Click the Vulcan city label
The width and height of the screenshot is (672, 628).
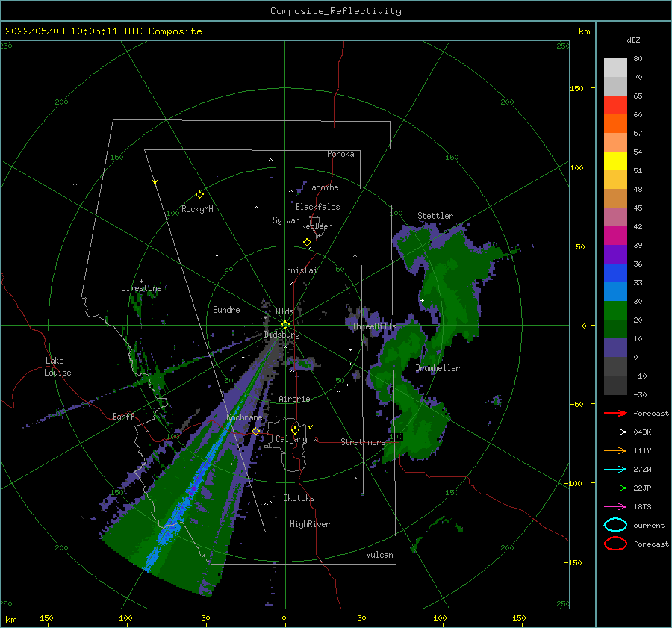(x=379, y=555)
